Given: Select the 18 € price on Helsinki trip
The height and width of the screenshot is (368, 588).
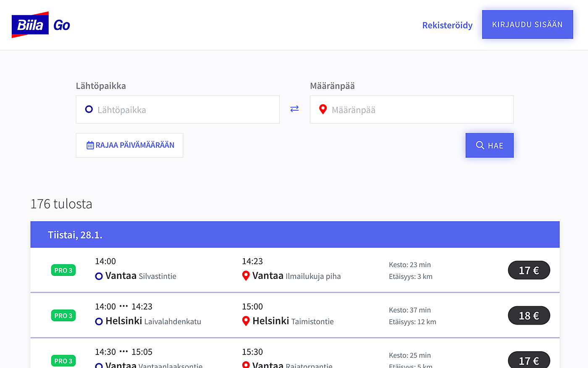Looking at the screenshot, I should click(x=529, y=315).
